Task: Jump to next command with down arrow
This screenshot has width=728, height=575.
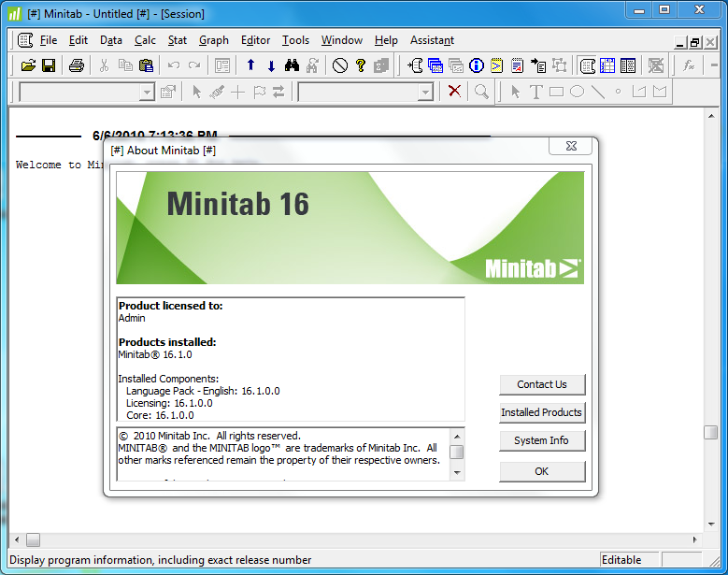Action: (x=272, y=65)
